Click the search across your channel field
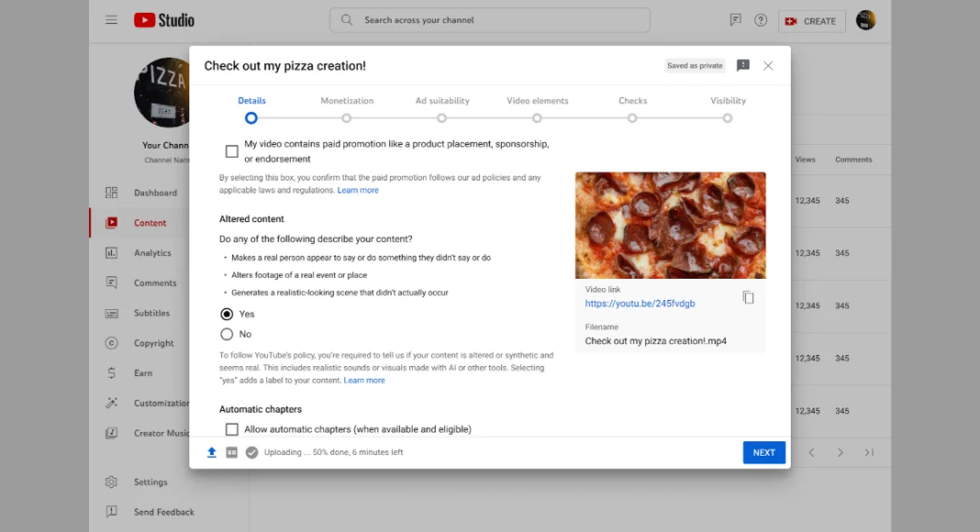980x532 pixels. click(490, 20)
